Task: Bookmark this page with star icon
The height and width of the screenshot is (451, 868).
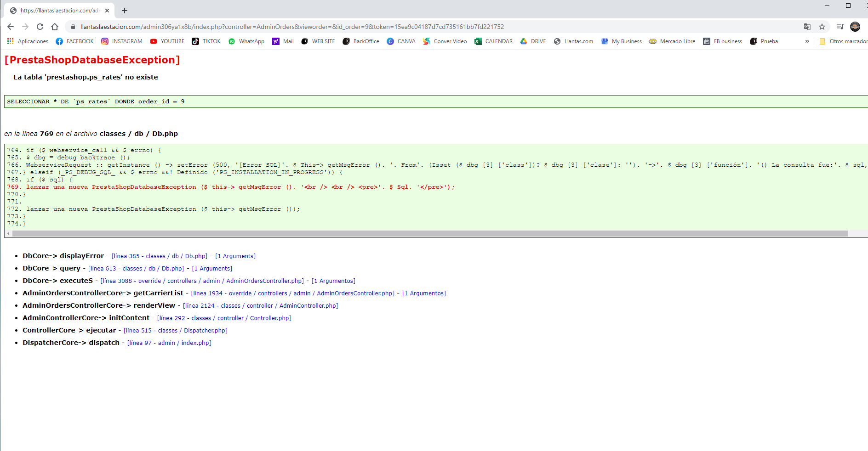Action: 822,27
